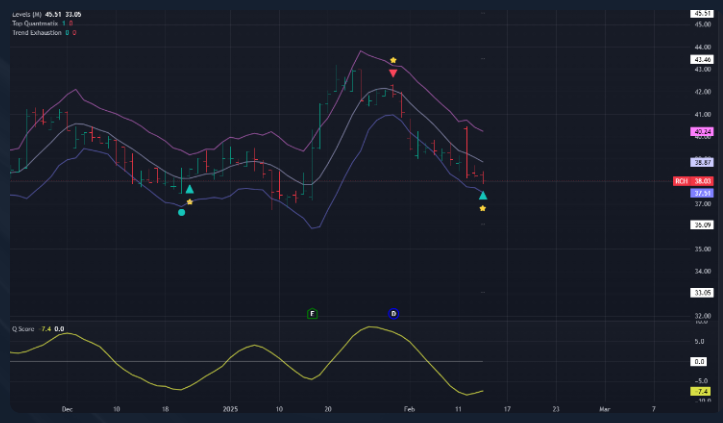
Task: Click the 11 date label on time axis
Action: pyautogui.click(x=458, y=409)
